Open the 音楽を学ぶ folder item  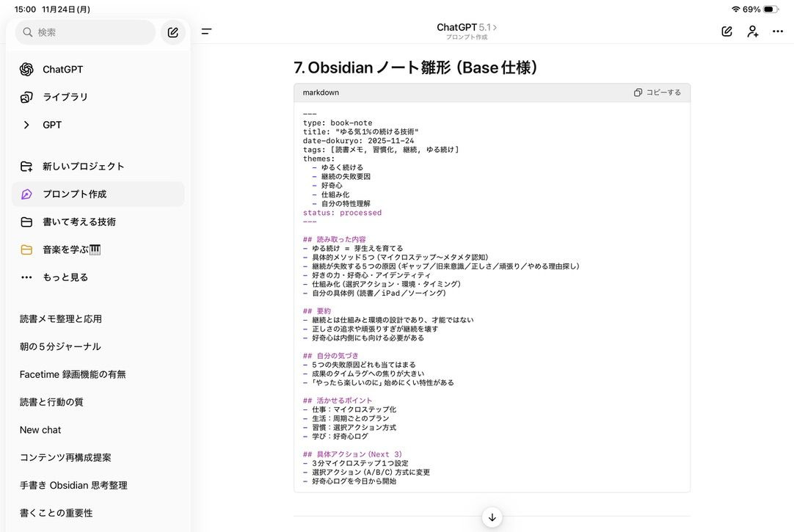click(x=68, y=249)
